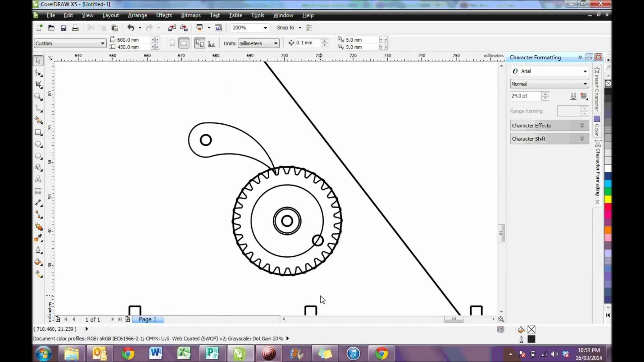The image size is (644, 362).
Task: Pick the yellow swatch in color palette
Action: pyautogui.click(x=608, y=199)
